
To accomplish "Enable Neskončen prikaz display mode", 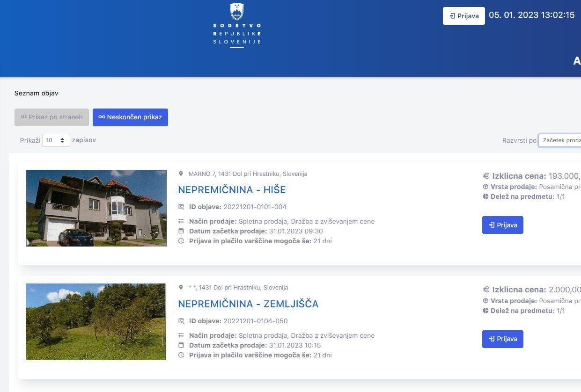I will 130,117.
